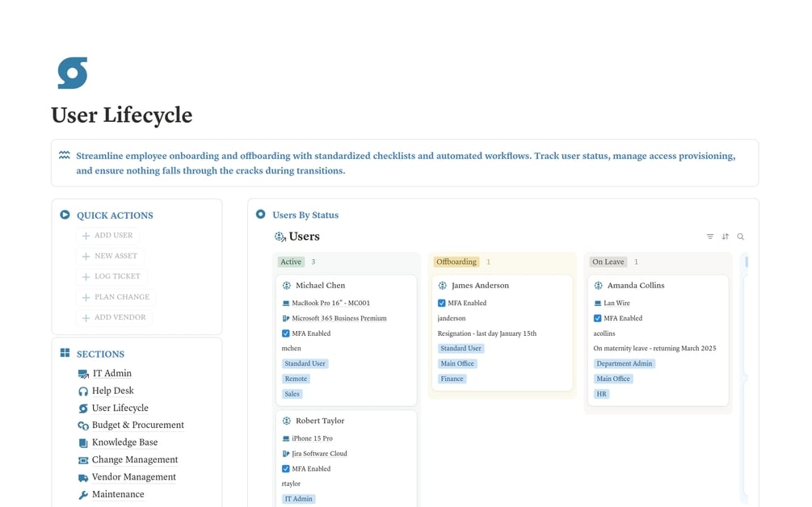812x507 pixels.
Task: Click the Add User button
Action: click(107, 236)
